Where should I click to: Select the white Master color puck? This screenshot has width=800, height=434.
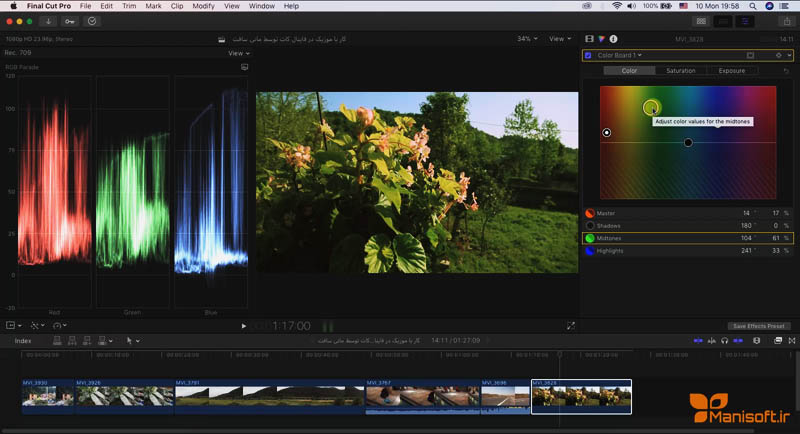[x=607, y=133]
